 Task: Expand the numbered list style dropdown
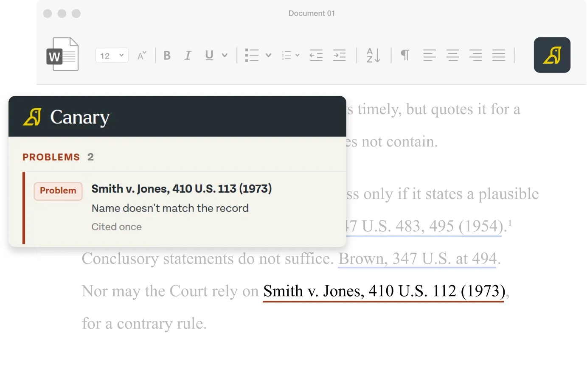point(297,55)
